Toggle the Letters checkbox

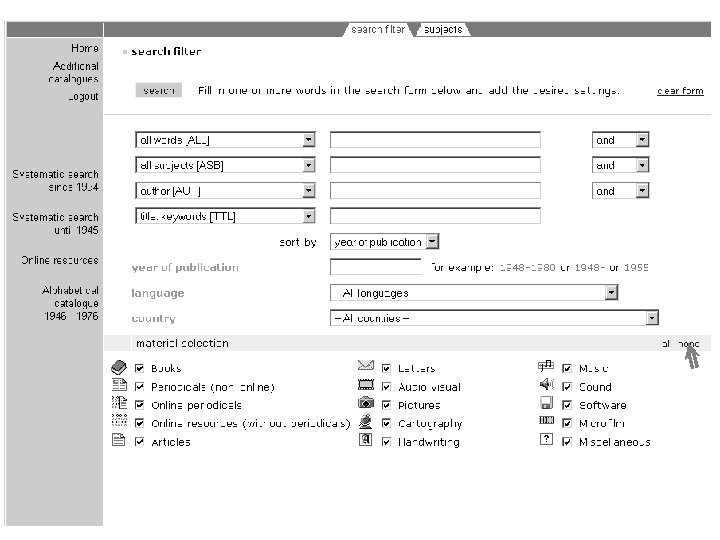[x=386, y=368]
